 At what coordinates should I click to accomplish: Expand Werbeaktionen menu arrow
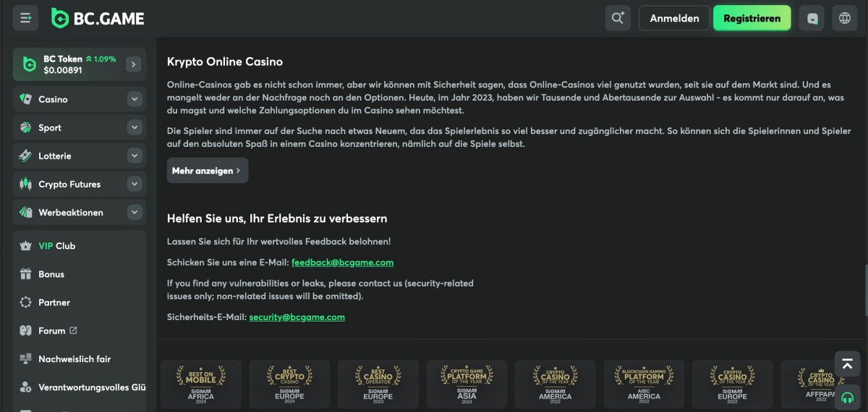click(x=135, y=212)
